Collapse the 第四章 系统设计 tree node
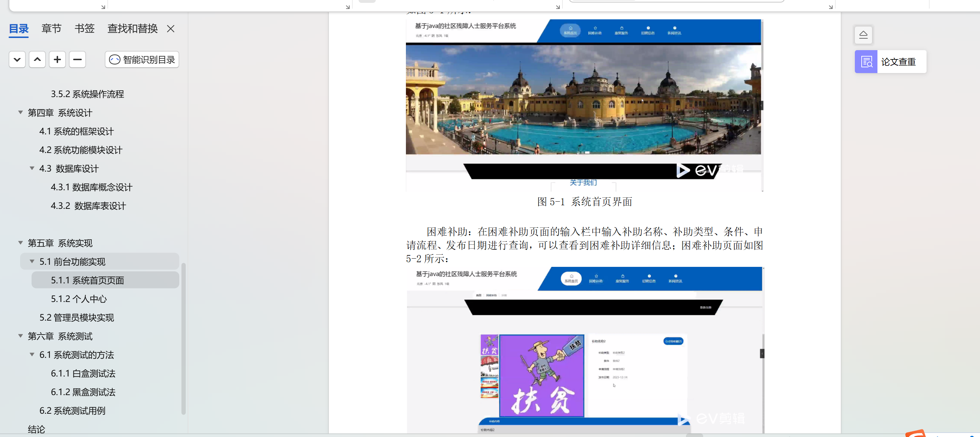Image resolution: width=980 pixels, height=437 pixels. [20, 112]
